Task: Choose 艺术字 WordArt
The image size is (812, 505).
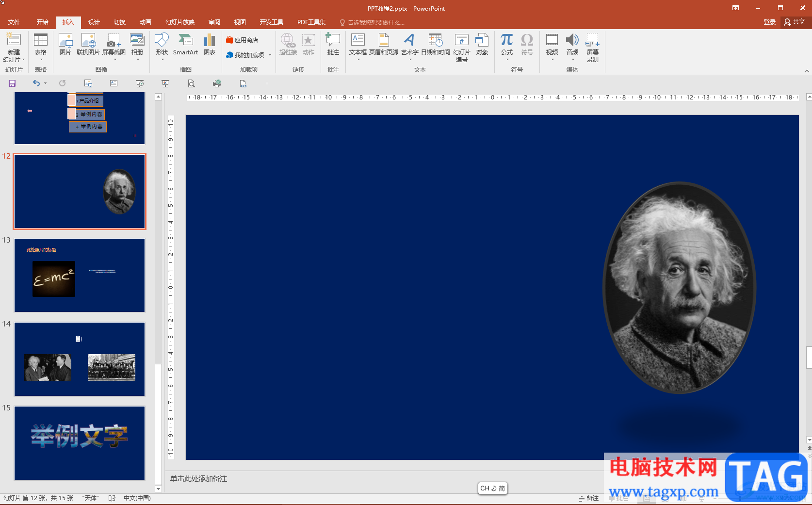Action: point(410,47)
